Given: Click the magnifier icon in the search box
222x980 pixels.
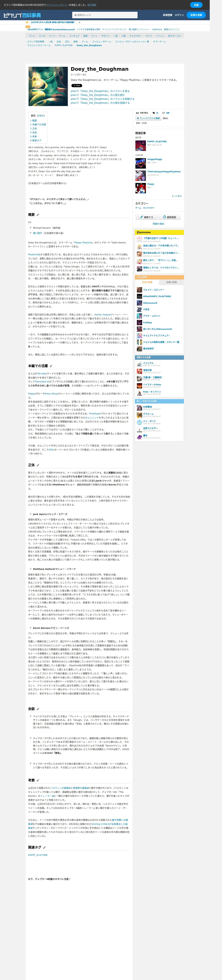Looking at the screenshot, I should [x=76, y=15].
